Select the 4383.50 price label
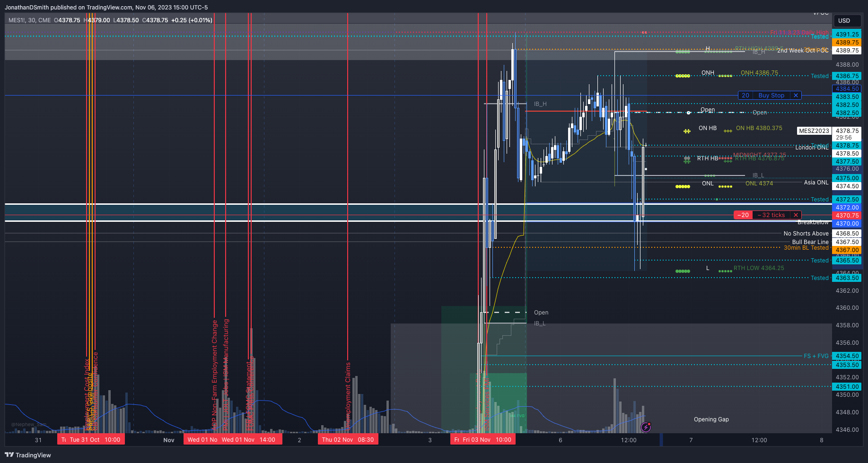This screenshot has height=463, width=868. click(x=847, y=97)
